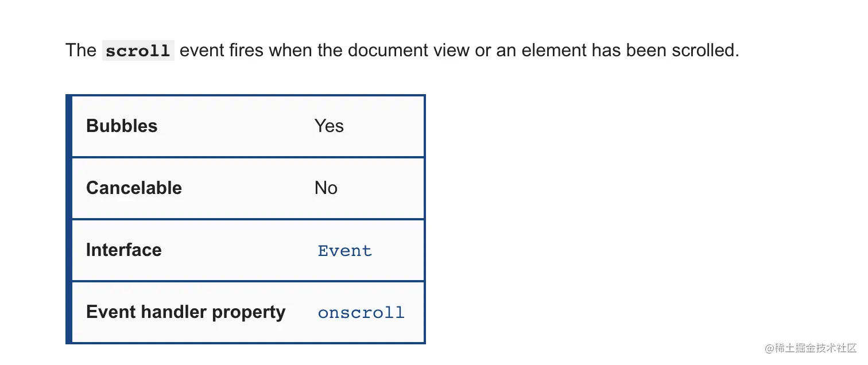This screenshot has width=868, height=365.
Task: Select the Cancelable row label
Action: [134, 188]
